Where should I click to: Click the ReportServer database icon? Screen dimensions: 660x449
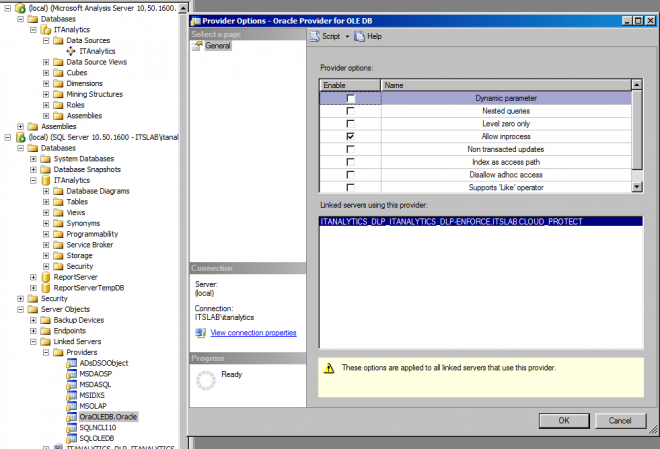click(46, 277)
